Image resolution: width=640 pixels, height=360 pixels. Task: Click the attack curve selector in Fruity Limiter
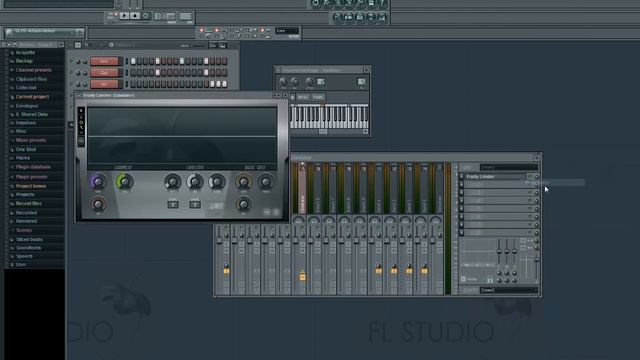pos(173,204)
